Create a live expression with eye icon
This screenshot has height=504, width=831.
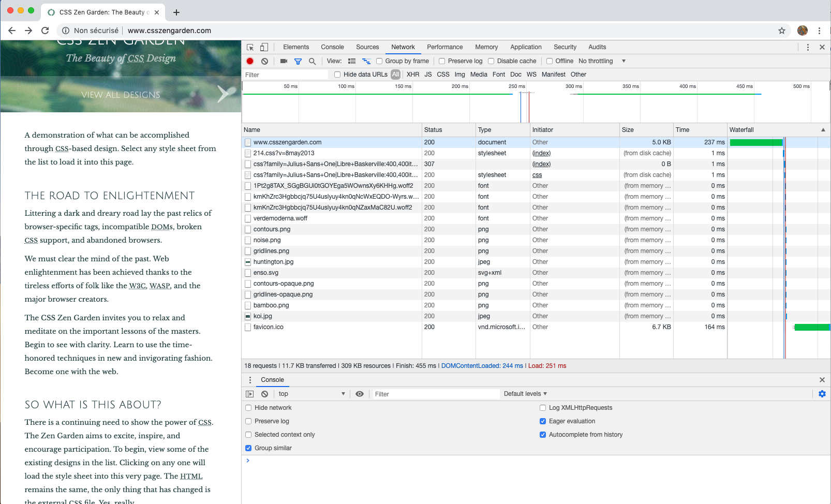[360, 394]
